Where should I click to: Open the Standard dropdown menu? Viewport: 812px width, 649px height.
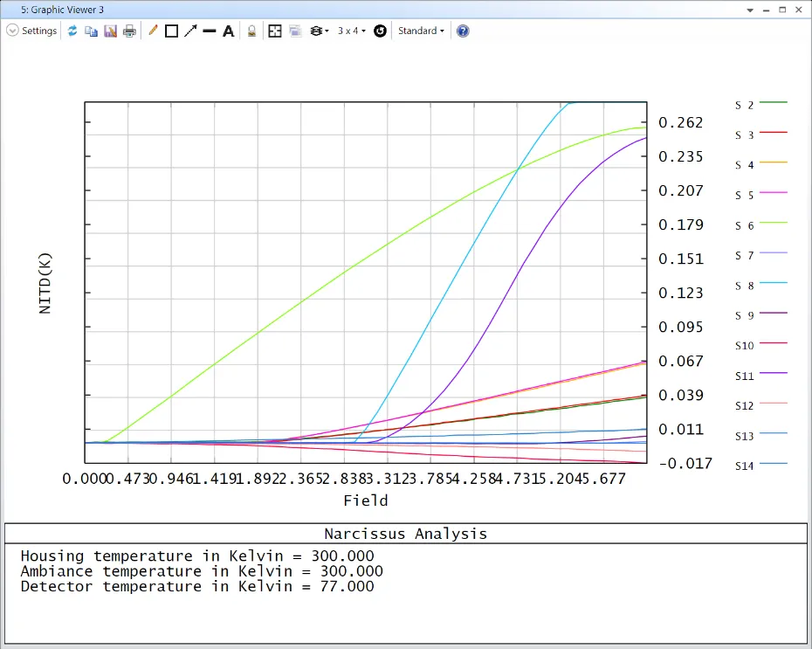pyautogui.click(x=421, y=31)
